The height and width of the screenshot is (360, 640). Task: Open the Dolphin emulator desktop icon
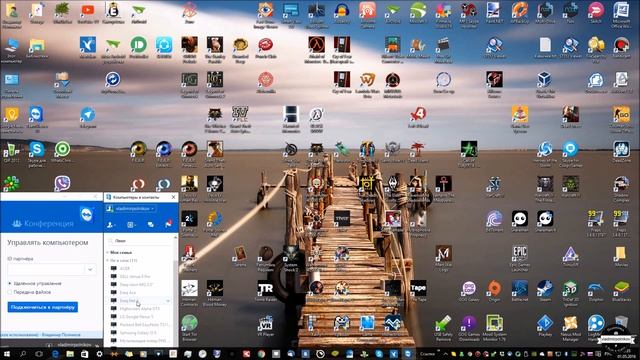coord(596,291)
